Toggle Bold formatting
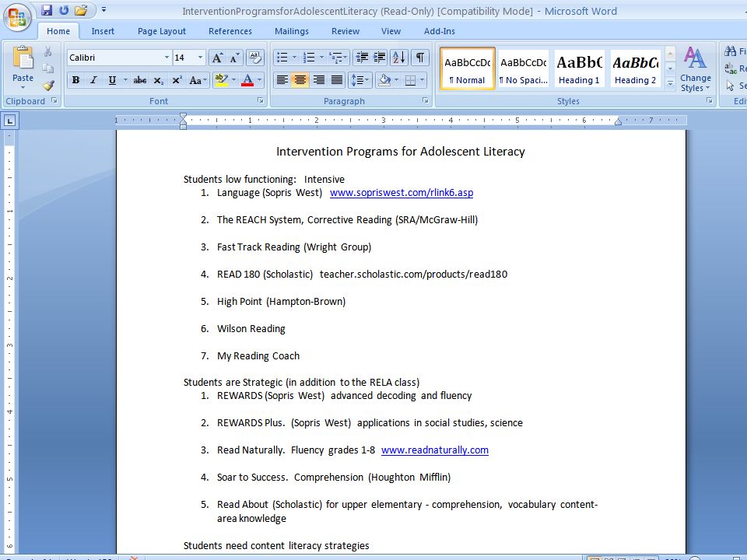The image size is (747, 560). click(75, 80)
